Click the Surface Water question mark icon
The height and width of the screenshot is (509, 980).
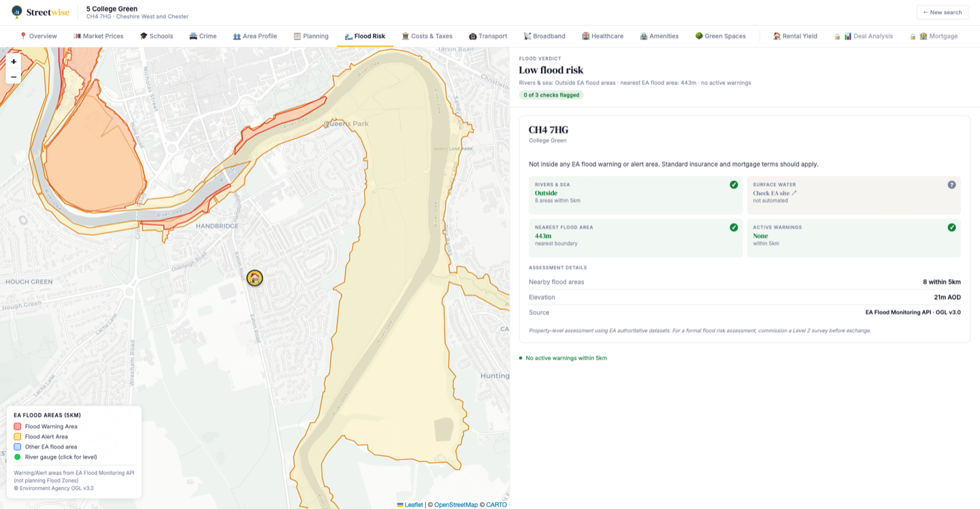pos(951,184)
